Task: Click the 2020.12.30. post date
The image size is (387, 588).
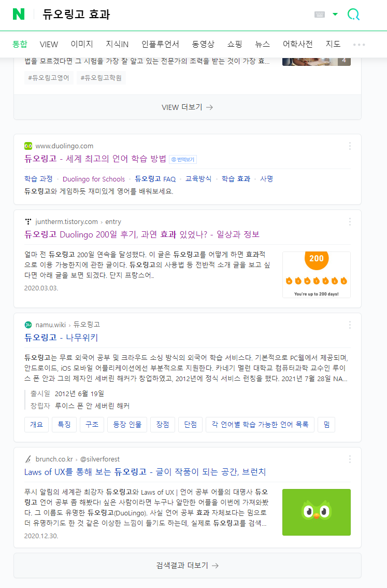Action: 41,536
